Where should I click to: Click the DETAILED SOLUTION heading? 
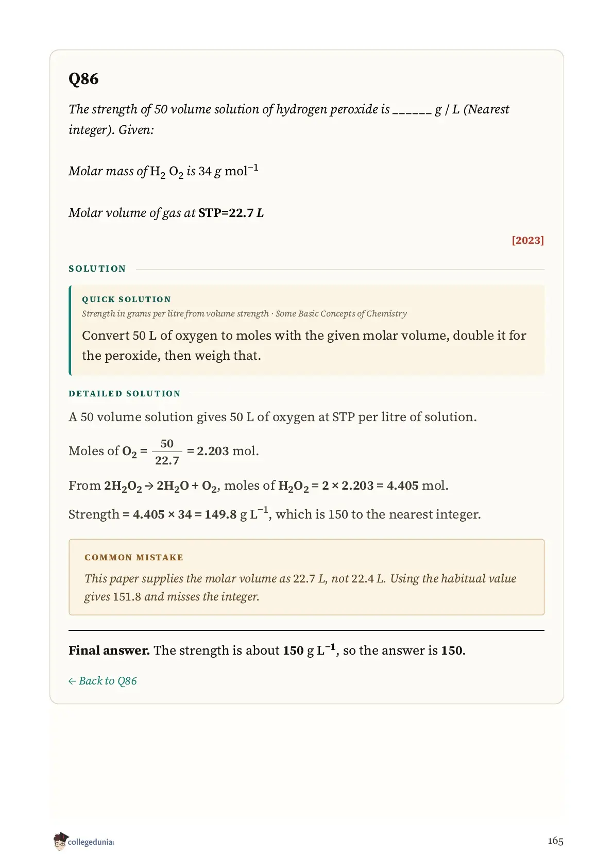(x=125, y=394)
